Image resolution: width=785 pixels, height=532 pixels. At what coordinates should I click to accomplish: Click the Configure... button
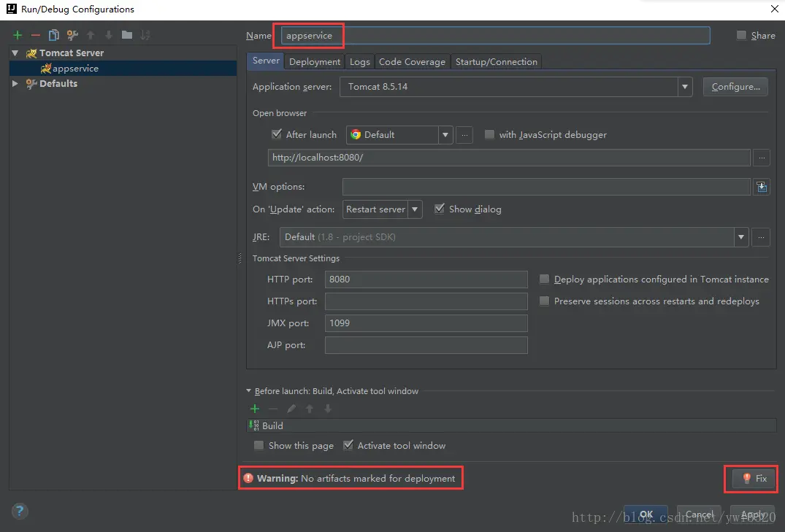point(735,87)
